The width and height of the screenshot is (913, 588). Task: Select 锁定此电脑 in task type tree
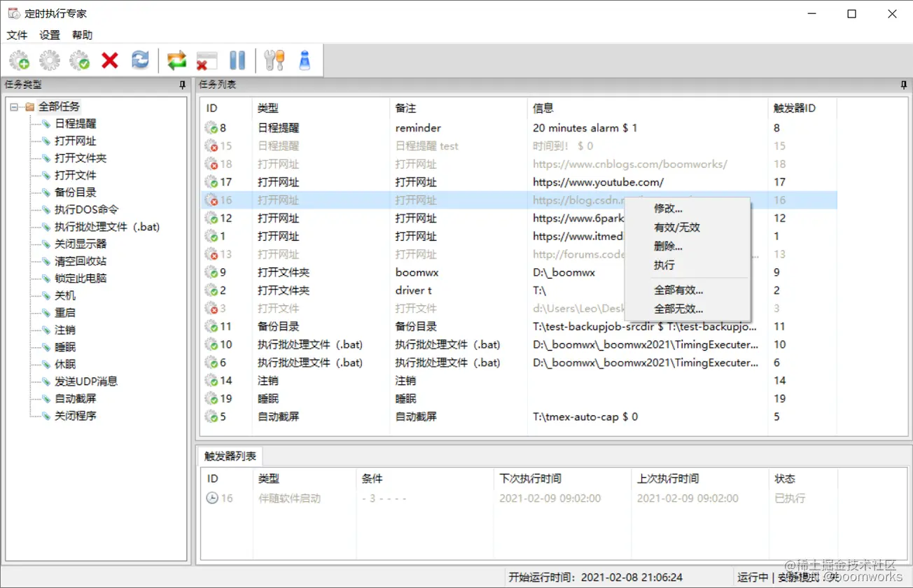(x=81, y=278)
